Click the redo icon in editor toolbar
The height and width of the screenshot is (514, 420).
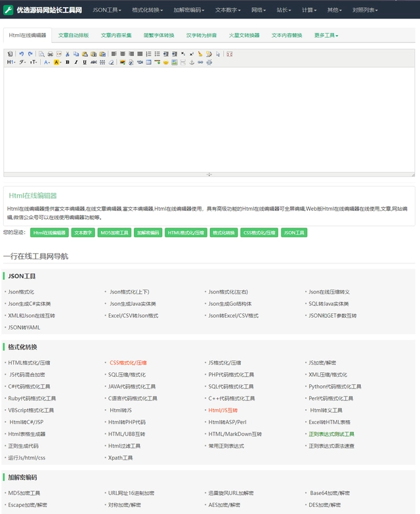tap(30, 54)
